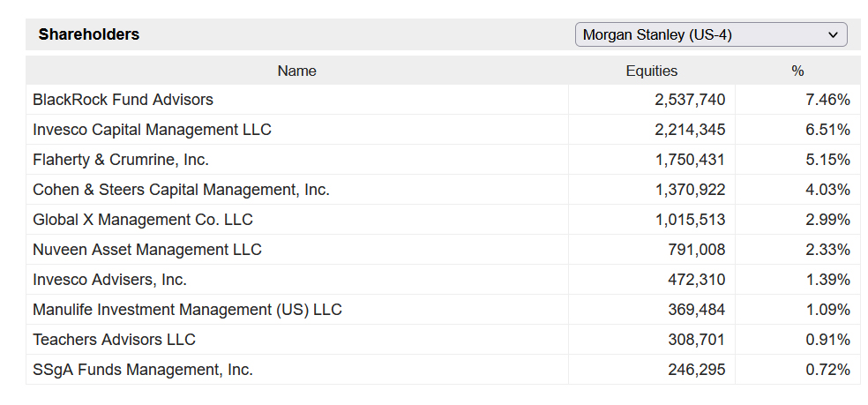Viewport: 868px width, 405px height.
Task: Click the 6.51% percentage cell
Action: [x=827, y=130]
